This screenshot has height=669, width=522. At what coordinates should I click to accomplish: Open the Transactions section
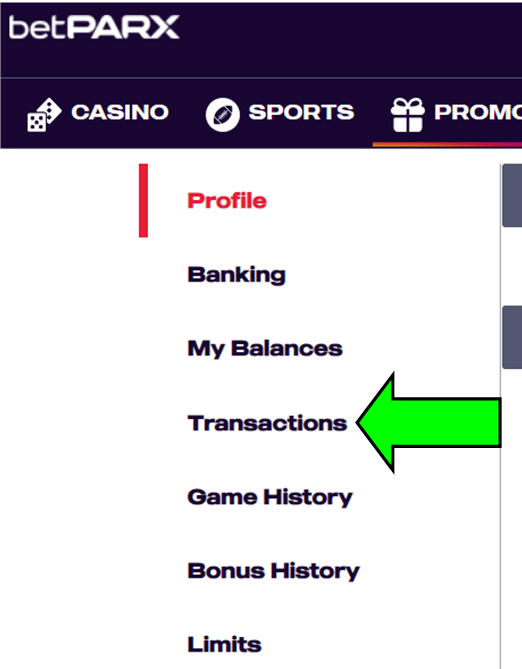pyautogui.click(x=267, y=423)
